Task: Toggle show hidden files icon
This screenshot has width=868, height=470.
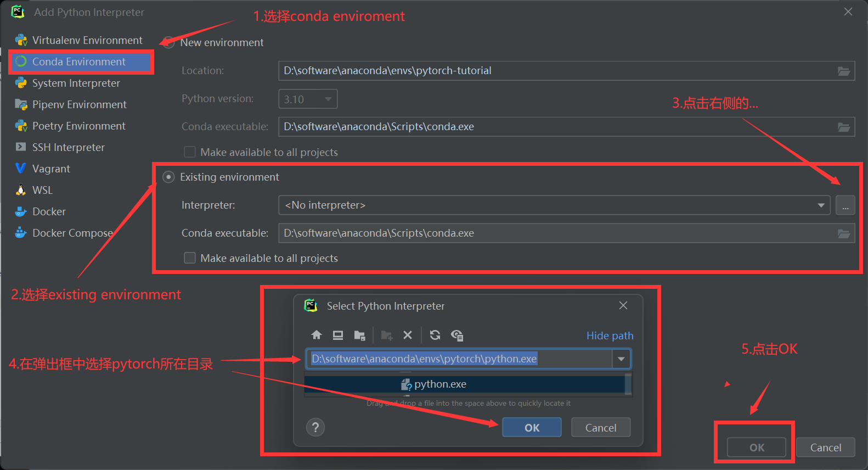Action: [457, 335]
